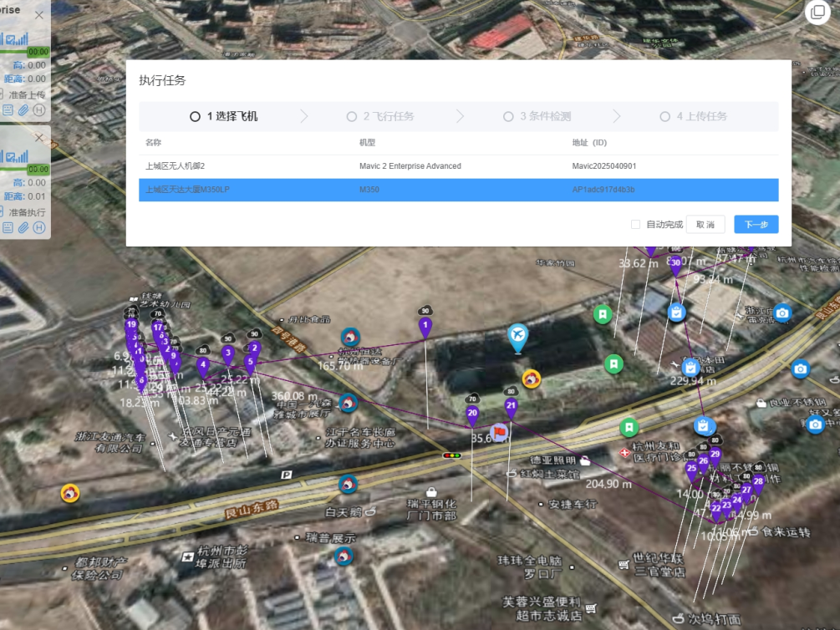Click the blue airplane marker on map
840x630 pixels.
pos(518,337)
